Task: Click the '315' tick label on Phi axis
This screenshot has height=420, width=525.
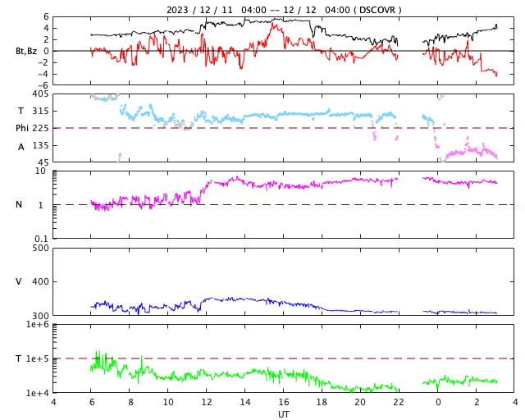Action: pyautogui.click(x=40, y=111)
